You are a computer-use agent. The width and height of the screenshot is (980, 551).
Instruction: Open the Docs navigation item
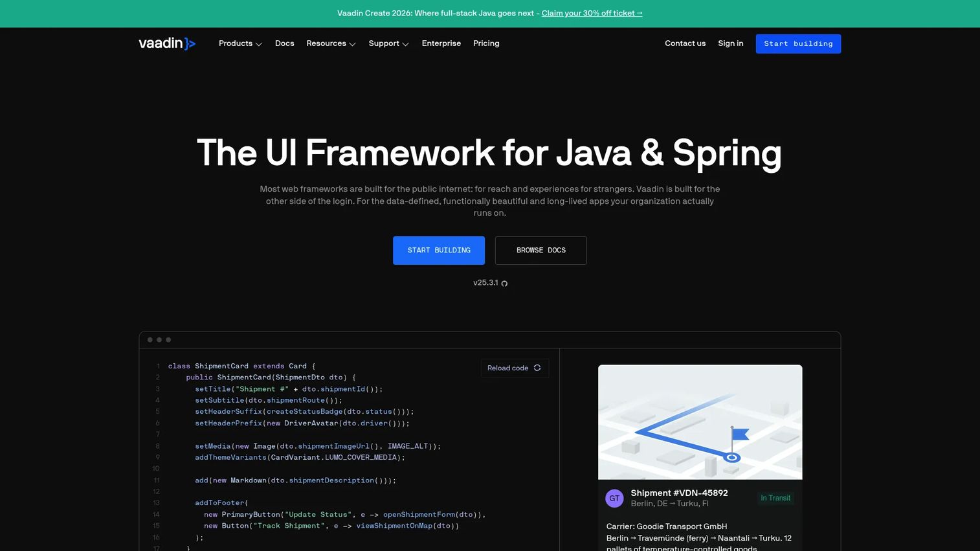[x=285, y=43]
